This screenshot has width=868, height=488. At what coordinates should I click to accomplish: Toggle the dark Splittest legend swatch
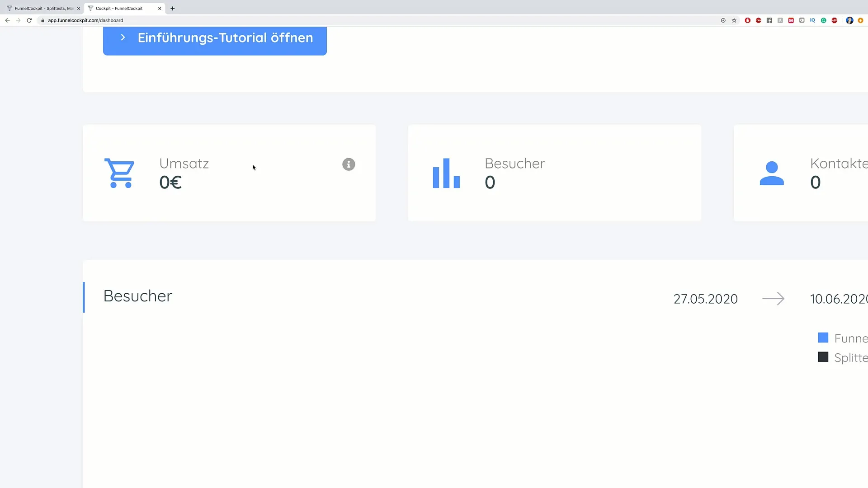click(823, 357)
